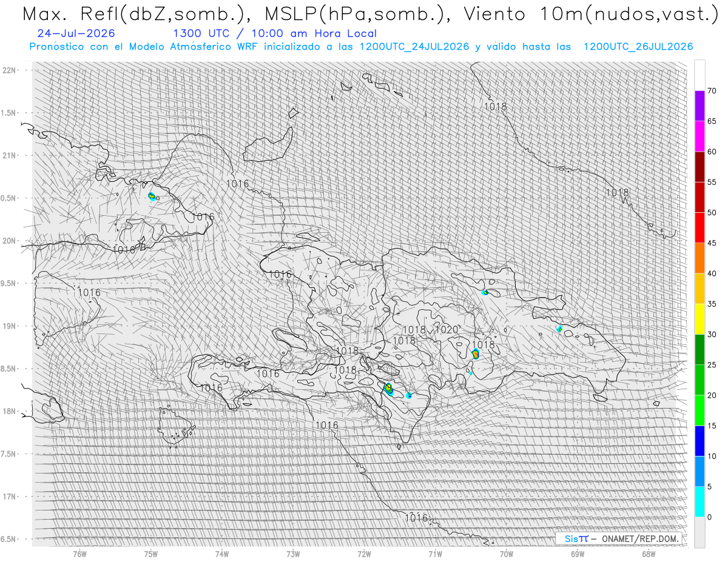Select the "20N" latitude axis label
The height and width of the screenshot is (562, 728).
tap(8, 241)
